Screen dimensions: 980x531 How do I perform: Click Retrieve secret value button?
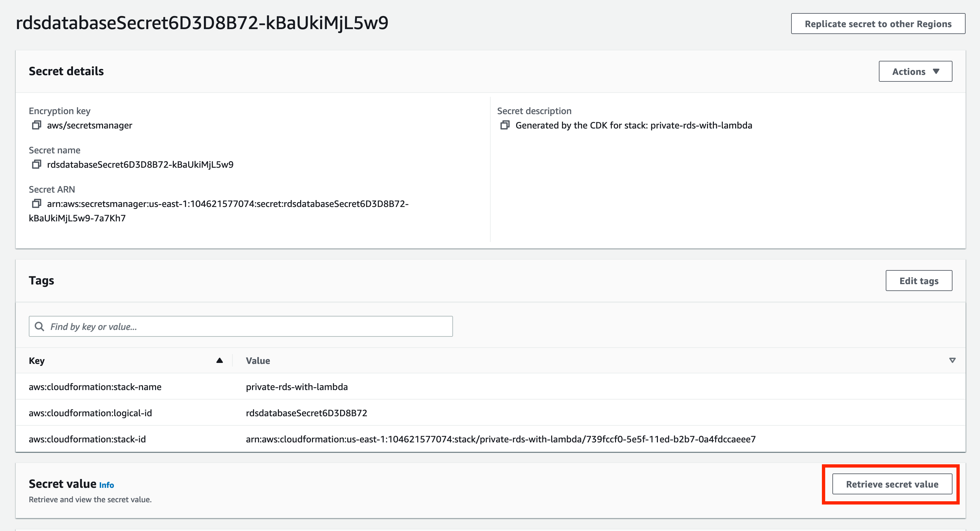point(892,484)
